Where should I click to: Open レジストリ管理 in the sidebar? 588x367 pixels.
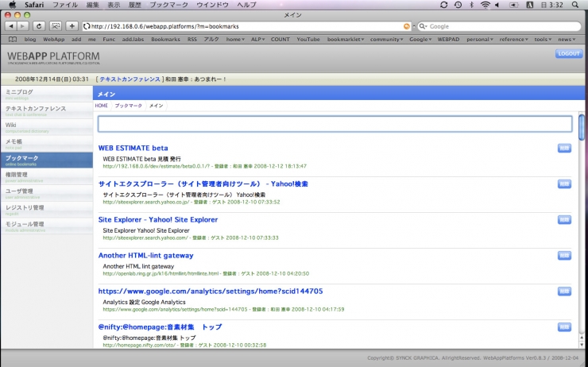(47, 210)
